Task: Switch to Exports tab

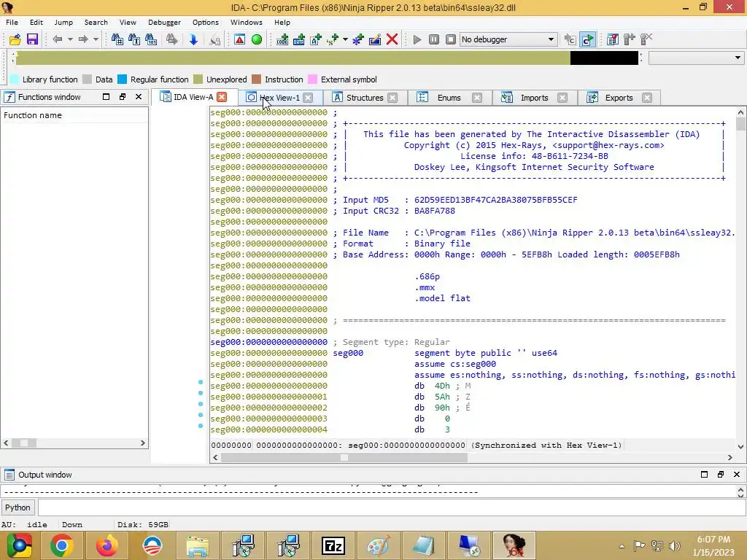Action: click(619, 98)
